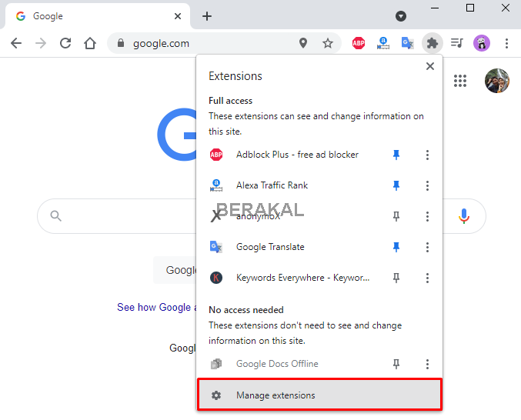Click the gear icon beside Manage extensions

pyautogui.click(x=216, y=395)
